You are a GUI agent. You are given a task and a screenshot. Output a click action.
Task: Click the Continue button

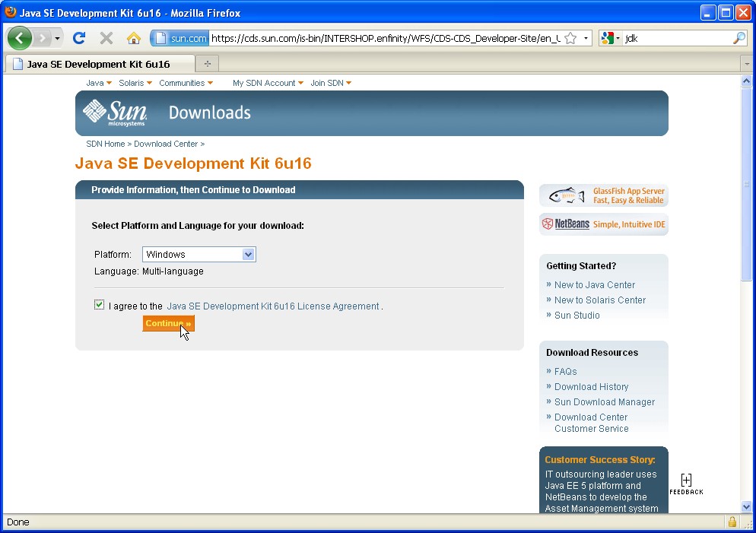click(x=168, y=324)
